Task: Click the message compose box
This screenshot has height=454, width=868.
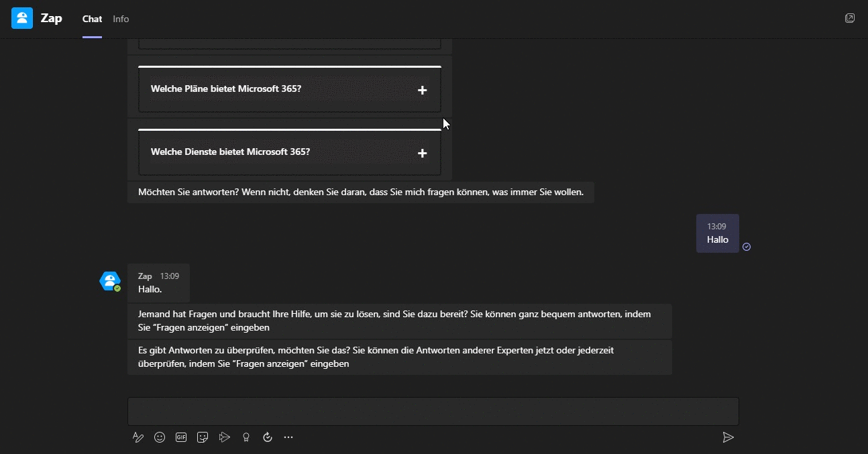Action: click(x=433, y=411)
